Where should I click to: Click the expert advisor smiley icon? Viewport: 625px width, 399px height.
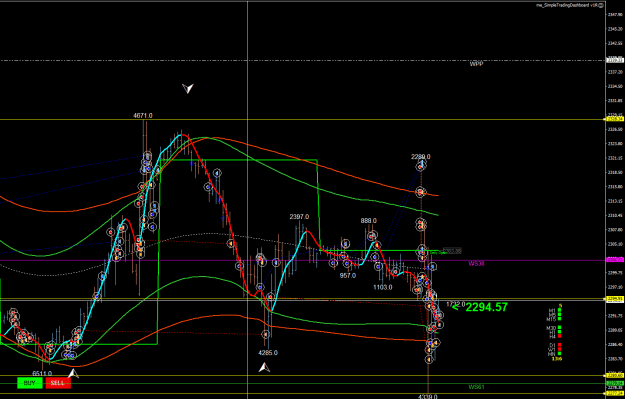coord(601,5)
